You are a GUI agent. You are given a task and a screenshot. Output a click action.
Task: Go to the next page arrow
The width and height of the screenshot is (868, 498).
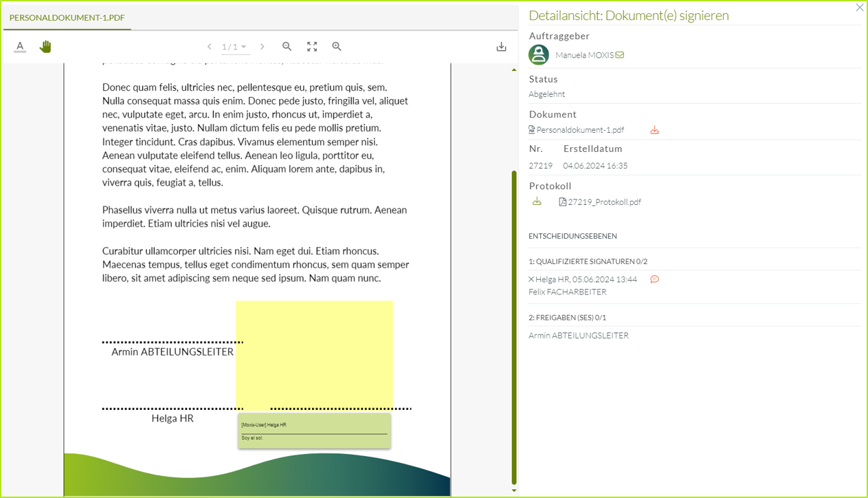(263, 46)
